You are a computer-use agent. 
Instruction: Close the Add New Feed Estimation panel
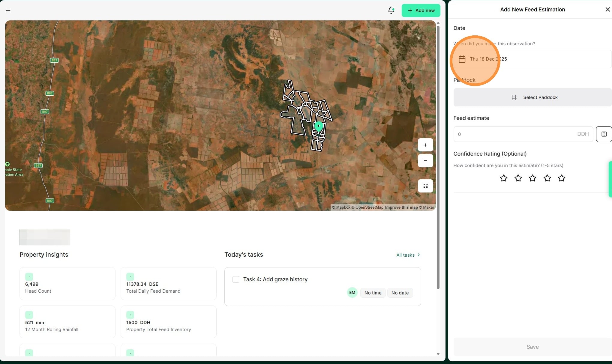(607, 10)
